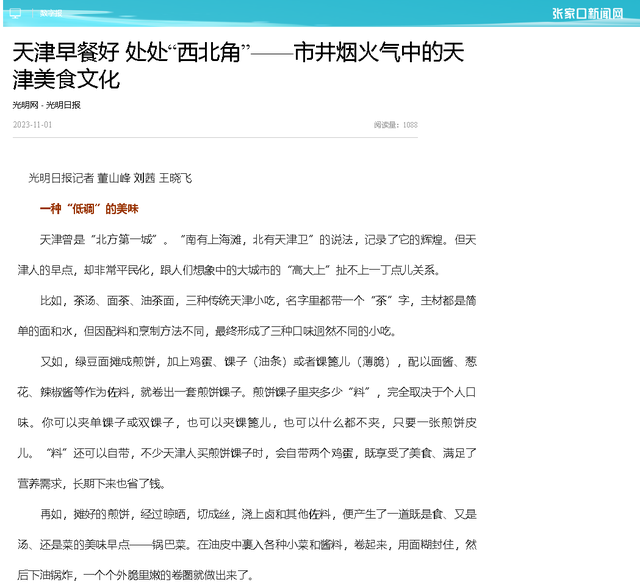
Task: Click the paragraph starting 再如，摊好的煎饼
Action: [247, 545]
